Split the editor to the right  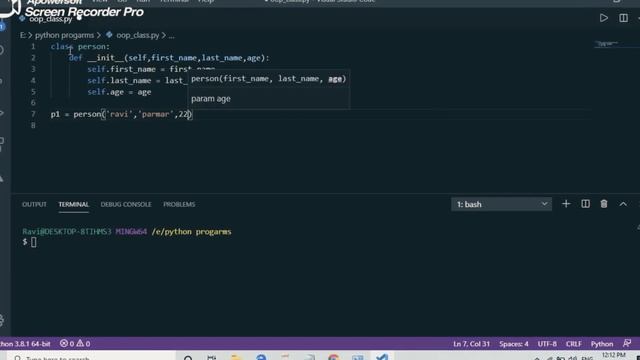(623, 18)
